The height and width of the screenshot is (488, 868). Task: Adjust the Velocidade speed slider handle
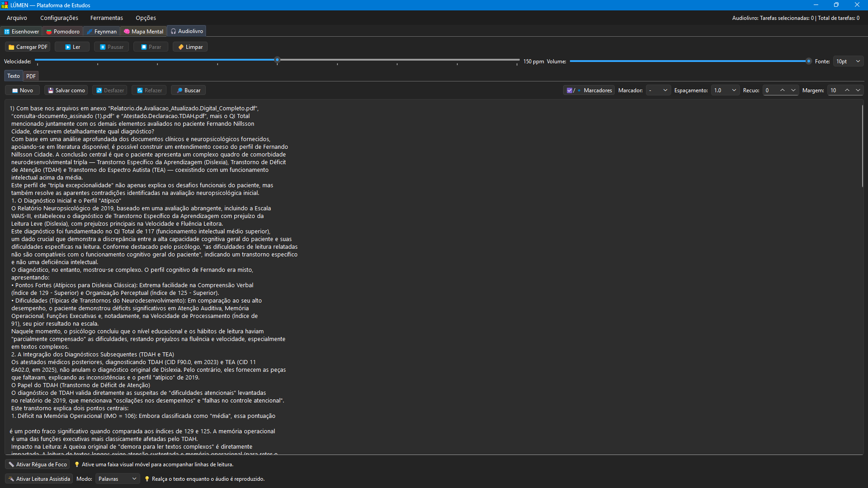(277, 60)
